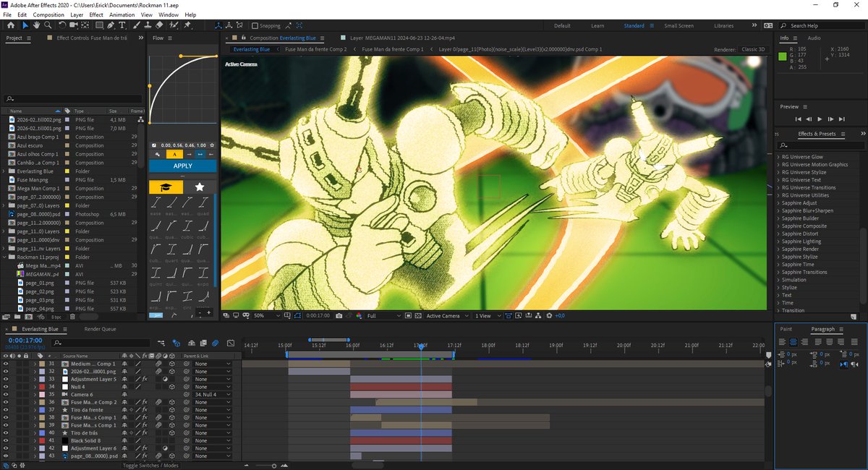The height and width of the screenshot is (470, 868).
Task: Expand the Everlasting Blue folder in Project
Action: tap(4, 171)
